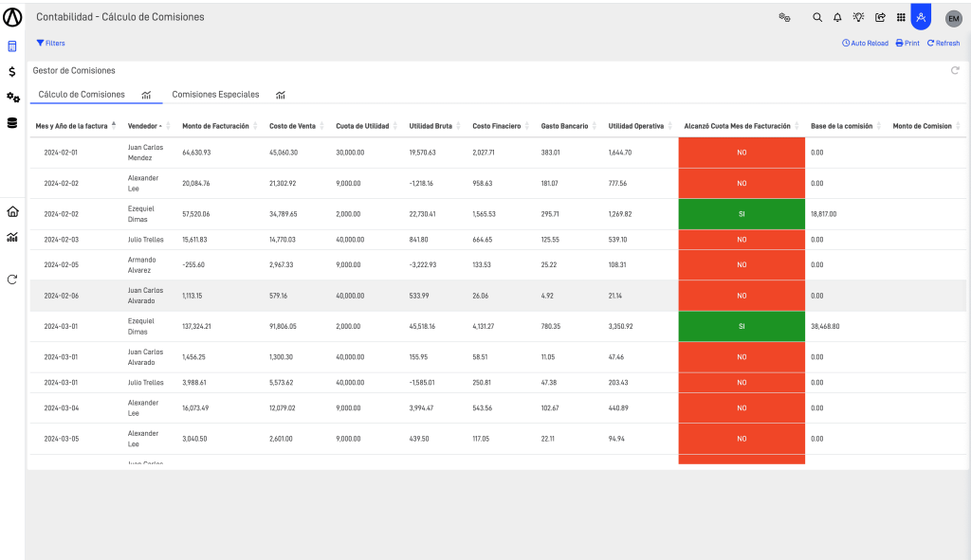The width and height of the screenshot is (971, 560).
Task: Click the application logo at top left
Action: point(12,17)
